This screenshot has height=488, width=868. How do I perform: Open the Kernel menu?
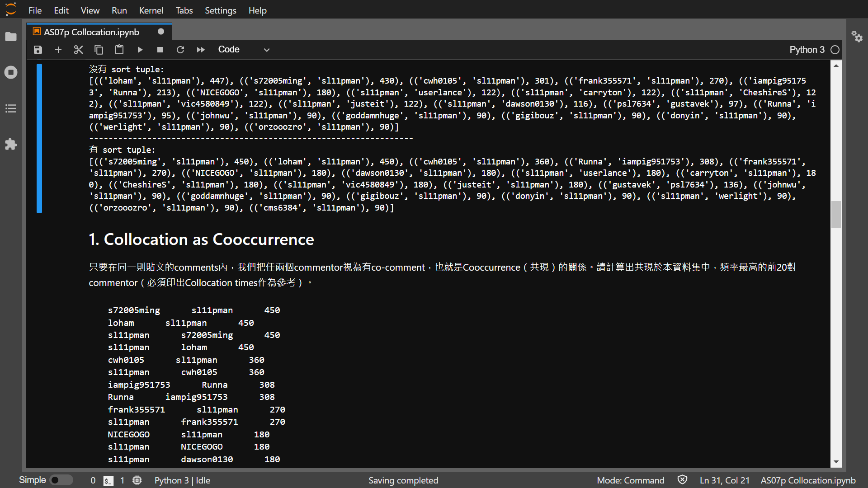tap(151, 10)
